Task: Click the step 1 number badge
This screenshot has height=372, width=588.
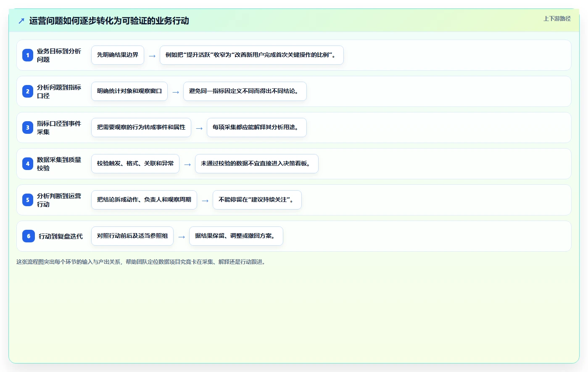Action: pos(28,55)
